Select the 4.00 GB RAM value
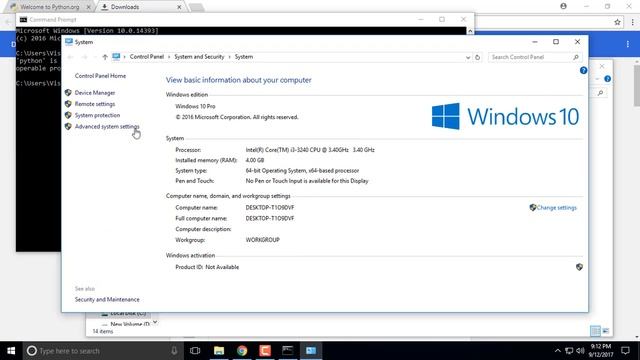 [x=255, y=160]
